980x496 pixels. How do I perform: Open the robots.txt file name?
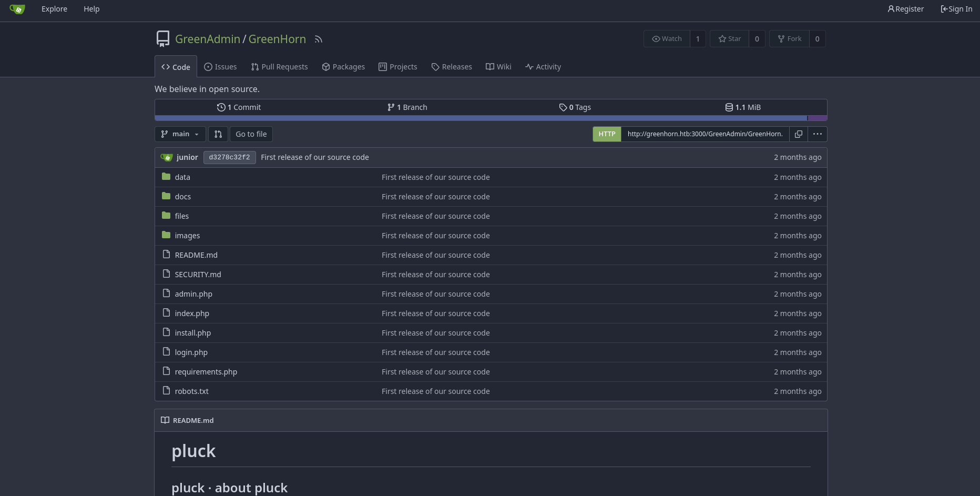coord(192,391)
